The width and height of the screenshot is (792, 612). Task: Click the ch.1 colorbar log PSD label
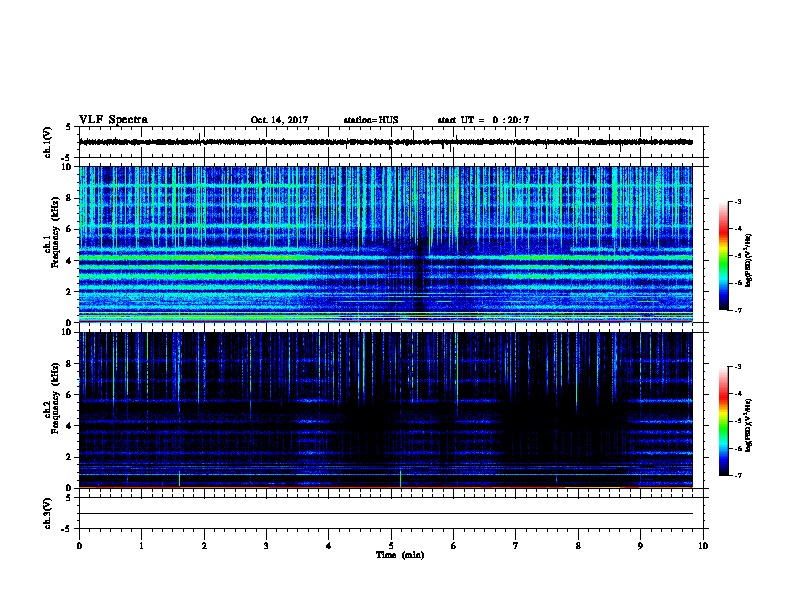749,260
